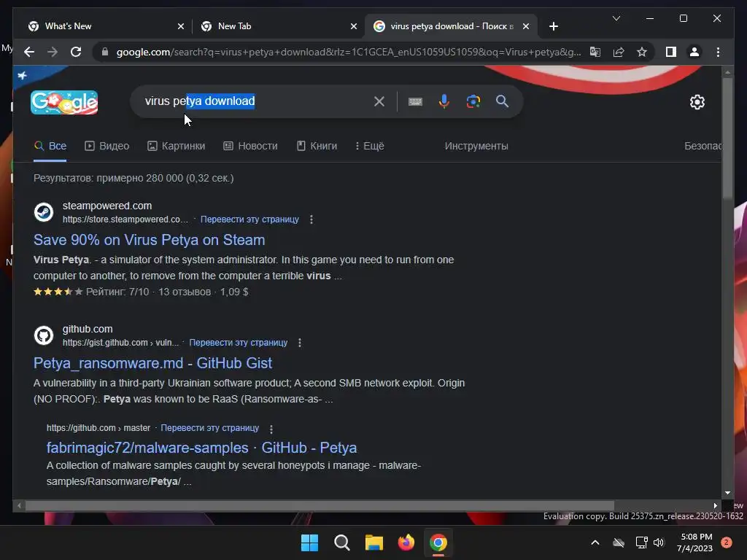Image resolution: width=747 pixels, height=560 pixels.
Task: Bookmark this page with the star icon
Action: [642, 52]
